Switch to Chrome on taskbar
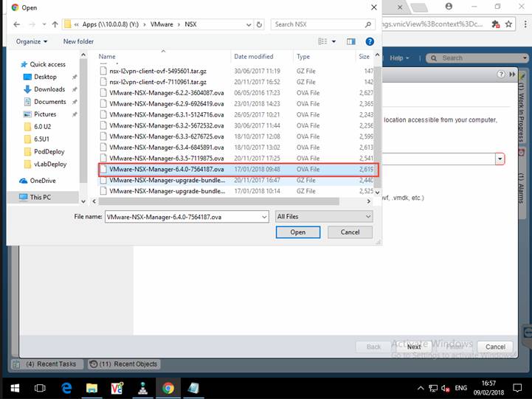532x399 pixels. click(167, 388)
